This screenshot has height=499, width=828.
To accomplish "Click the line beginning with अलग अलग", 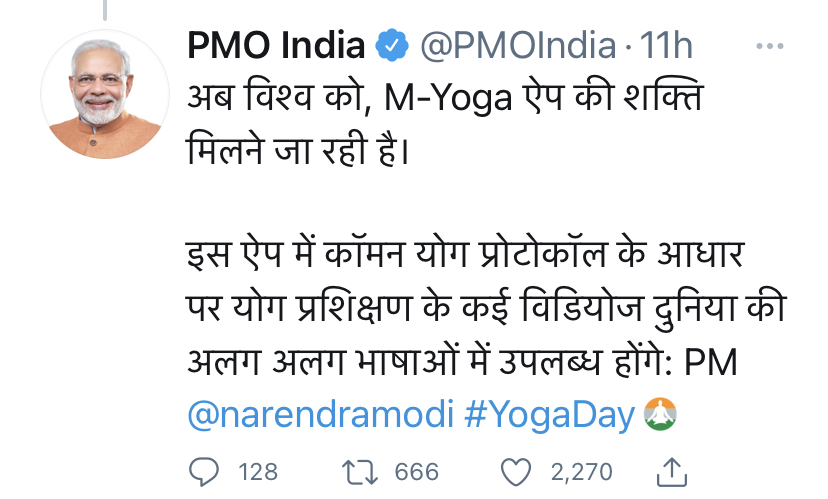I will (x=462, y=362).
